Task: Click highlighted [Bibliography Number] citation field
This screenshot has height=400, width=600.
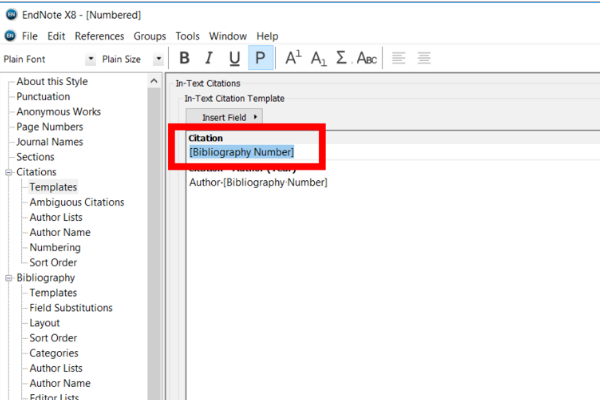Action: tap(241, 152)
